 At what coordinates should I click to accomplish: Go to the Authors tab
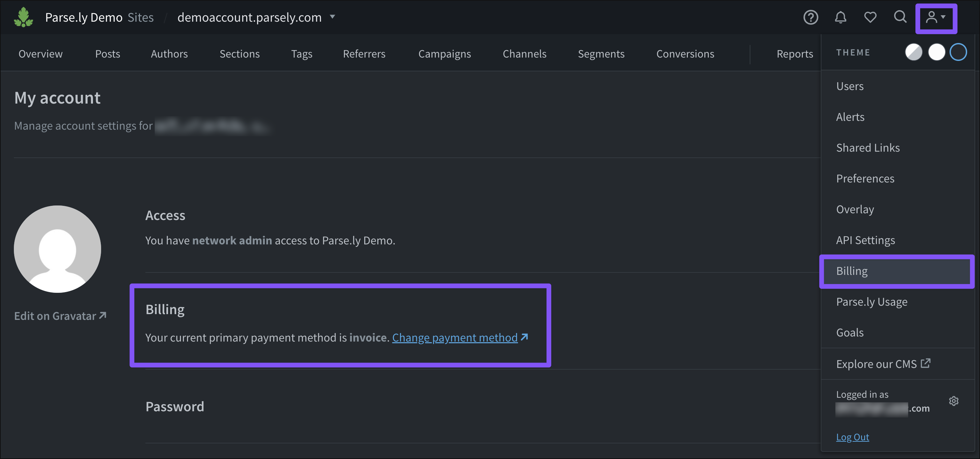[x=169, y=54]
